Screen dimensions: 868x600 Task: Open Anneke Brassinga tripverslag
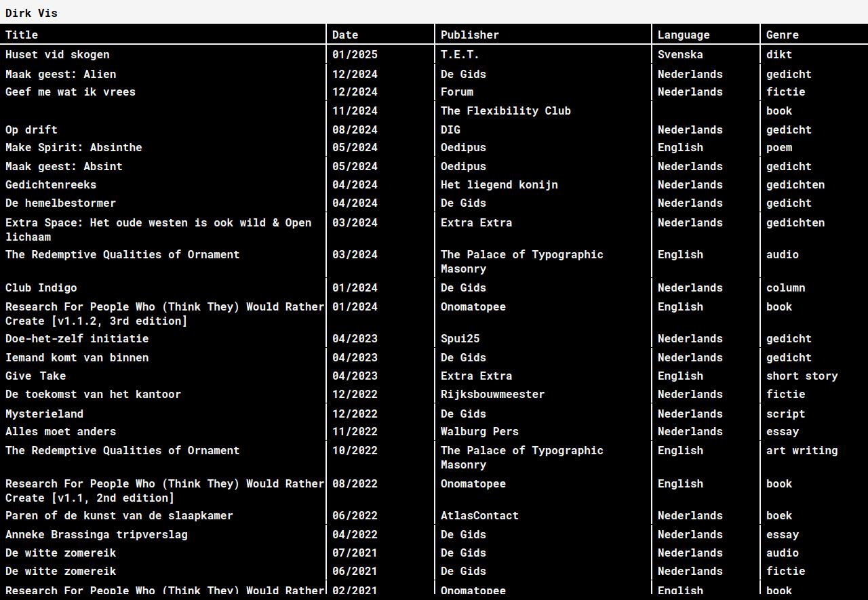tap(97, 534)
